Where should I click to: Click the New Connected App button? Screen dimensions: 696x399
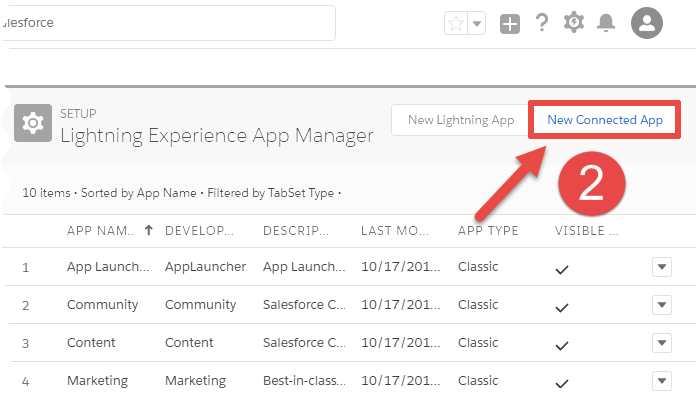click(x=605, y=120)
